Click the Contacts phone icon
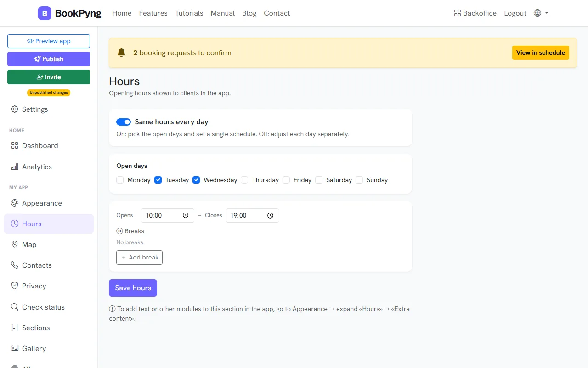Viewport: 588px width, 368px height. (x=15, y=265)
